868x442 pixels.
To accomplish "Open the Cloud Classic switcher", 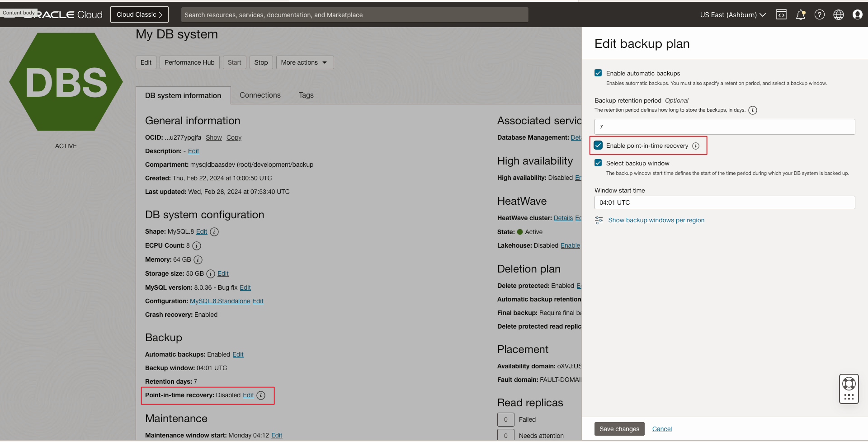I will click(x=139, y=14).
